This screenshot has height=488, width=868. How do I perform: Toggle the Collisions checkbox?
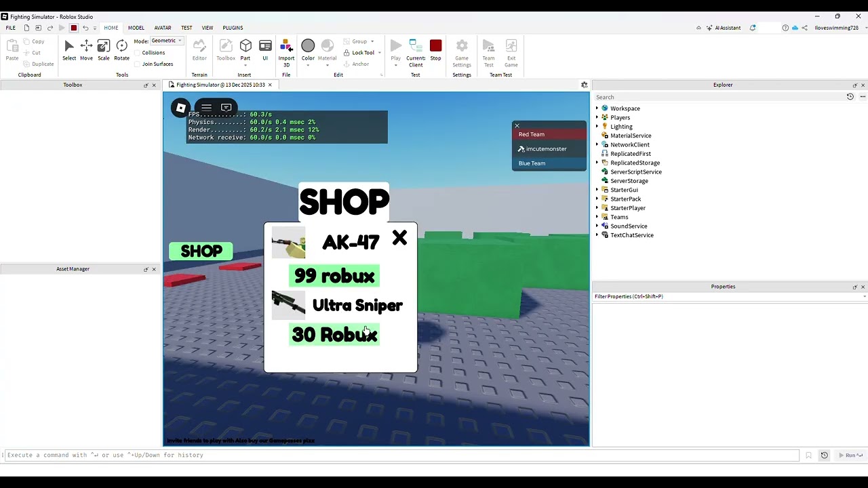(138, 52)
